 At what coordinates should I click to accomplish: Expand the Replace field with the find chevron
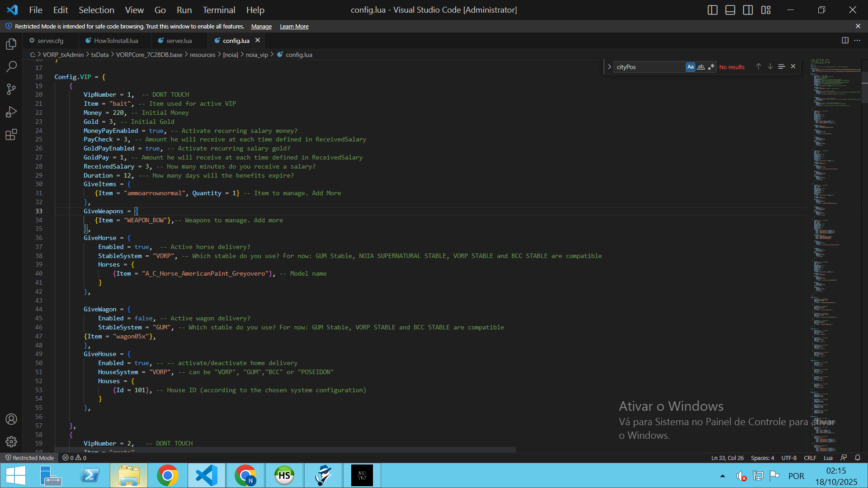(609, 67)
